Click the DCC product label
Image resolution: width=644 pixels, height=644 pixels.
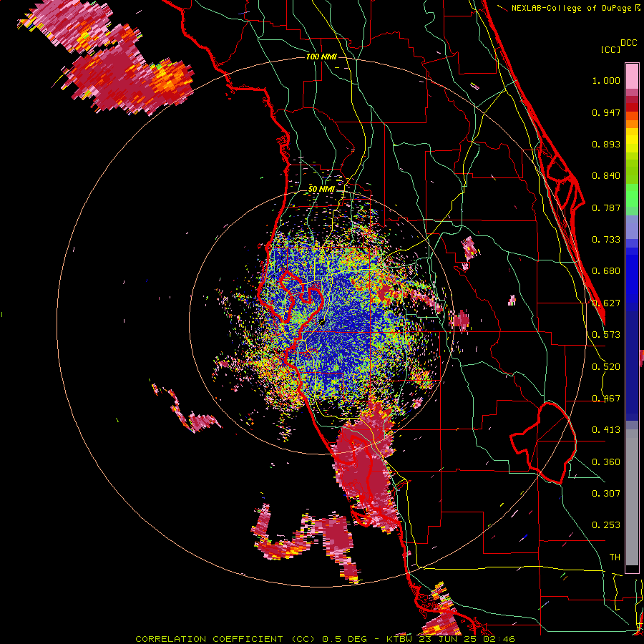628,43
